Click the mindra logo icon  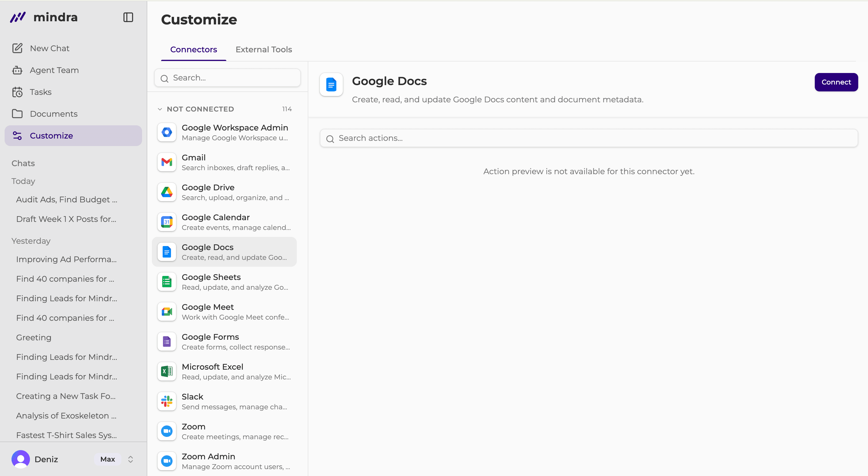tap(18, 17)
